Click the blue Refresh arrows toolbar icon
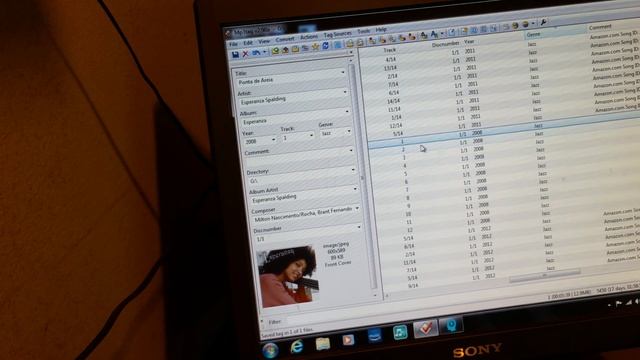The height and width of the screenshot is (360, 640). pos(325,46)
